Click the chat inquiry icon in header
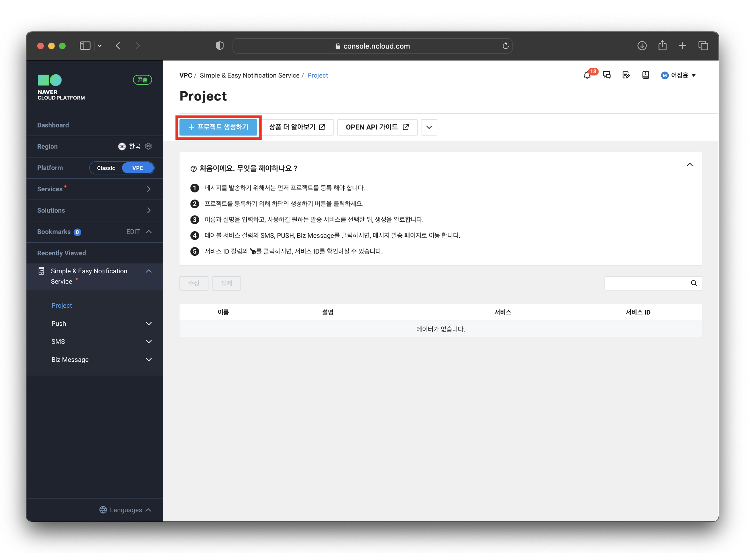 pyautogui.click(x=606, y=75)
